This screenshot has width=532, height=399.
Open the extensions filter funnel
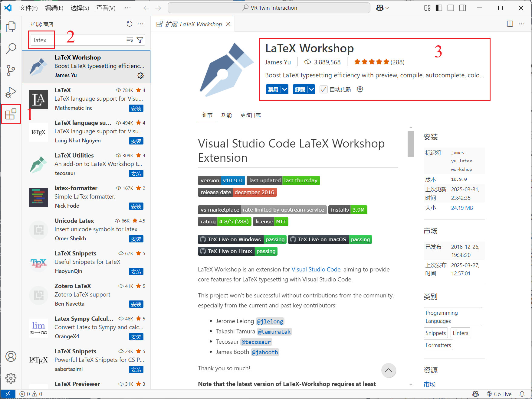point(140,40)
